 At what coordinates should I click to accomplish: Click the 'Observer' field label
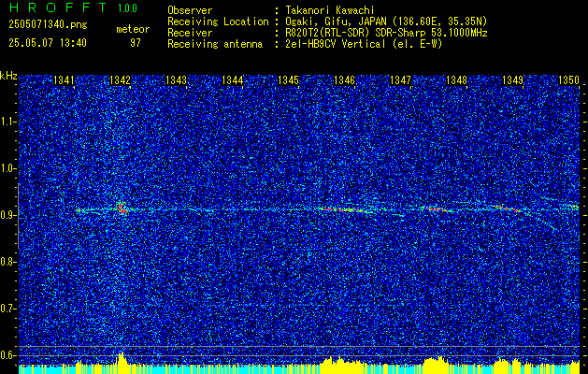(190, 10)
